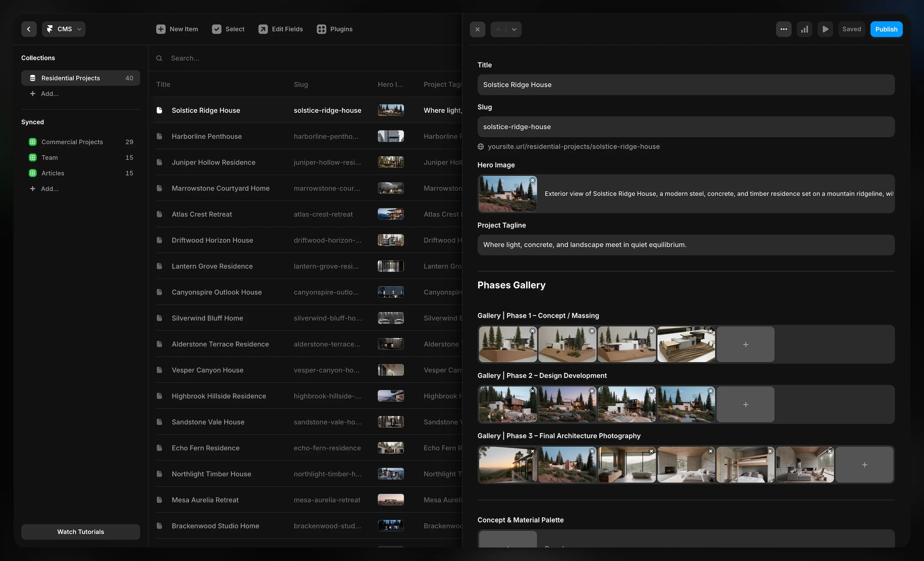Click the previous-item up chevron
The width and height of the screenshot is (924, 561).
click(x=497, y=29)
